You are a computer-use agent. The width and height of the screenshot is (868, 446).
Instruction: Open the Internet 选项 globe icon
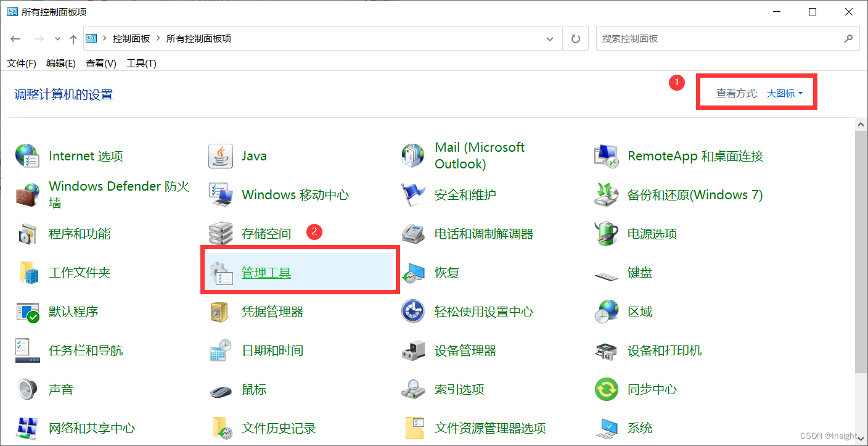(x=28, y=156)
